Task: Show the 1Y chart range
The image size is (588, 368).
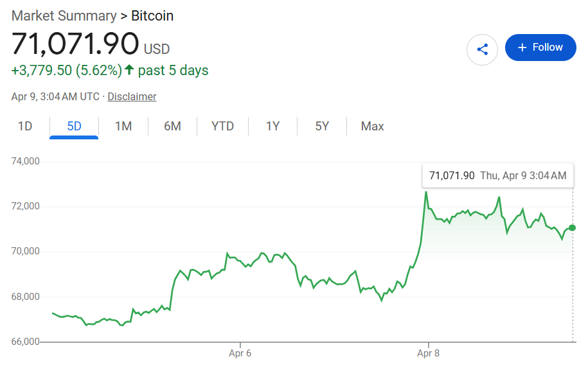Action: [x=273, y=127]
